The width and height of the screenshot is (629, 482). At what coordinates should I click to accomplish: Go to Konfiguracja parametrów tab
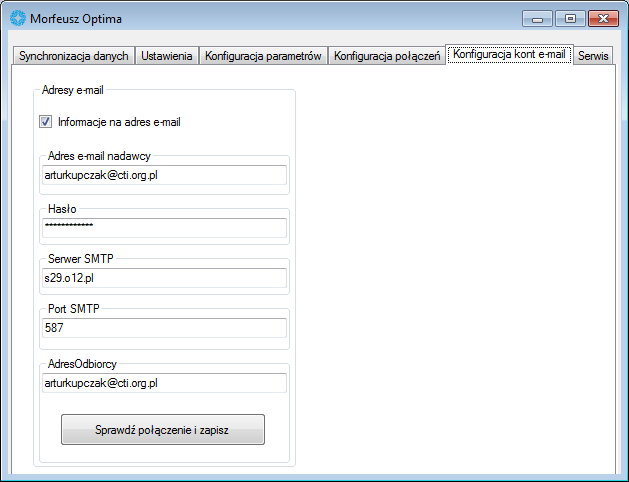263,56
